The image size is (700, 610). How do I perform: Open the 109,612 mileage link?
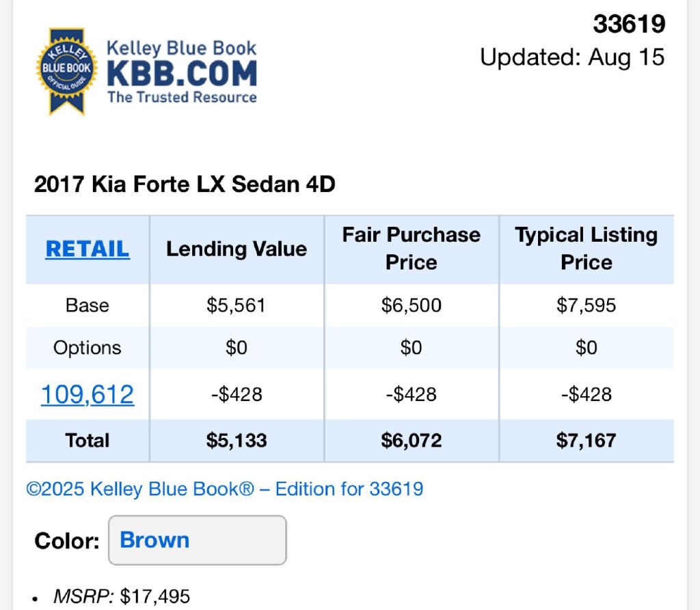[87, 394]
